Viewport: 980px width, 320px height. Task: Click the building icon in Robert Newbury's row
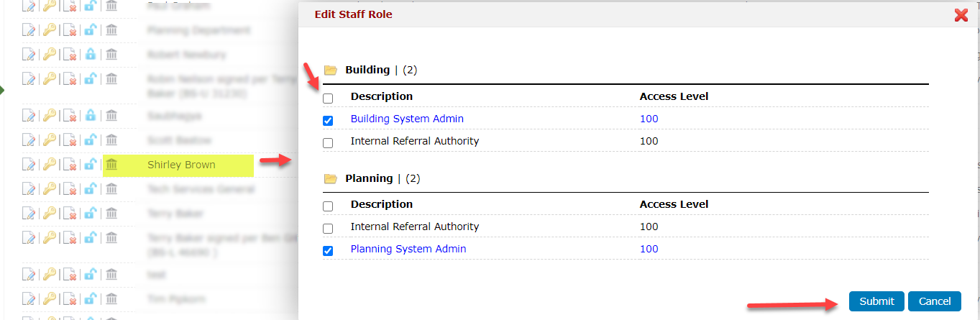coord(111,55)
